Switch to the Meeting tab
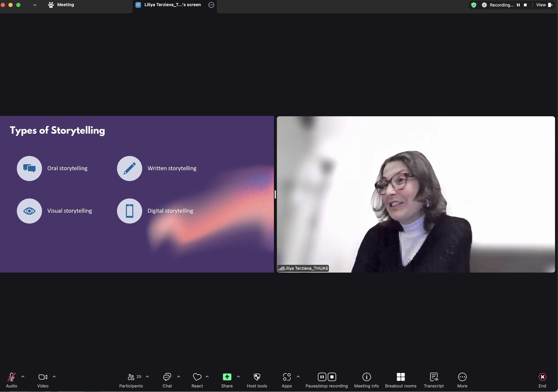Screen dimensions: 558x392 (61, 5)
